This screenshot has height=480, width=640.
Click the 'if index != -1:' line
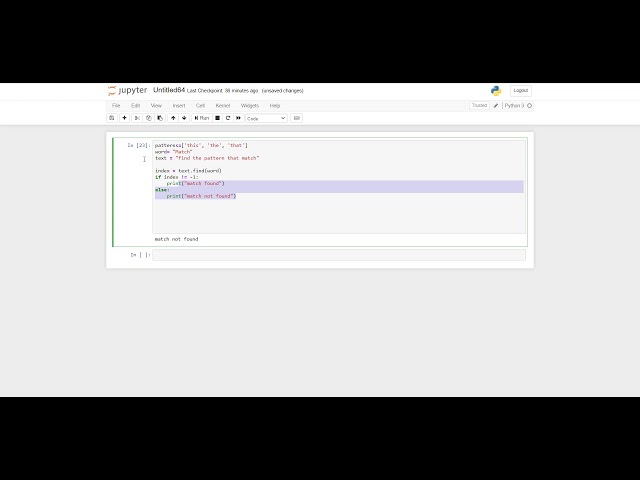(176, 177)
